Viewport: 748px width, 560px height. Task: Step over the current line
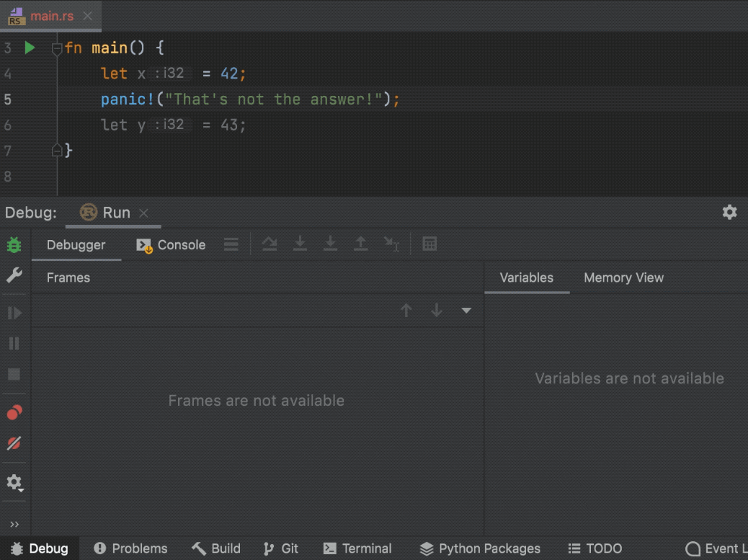270,244
